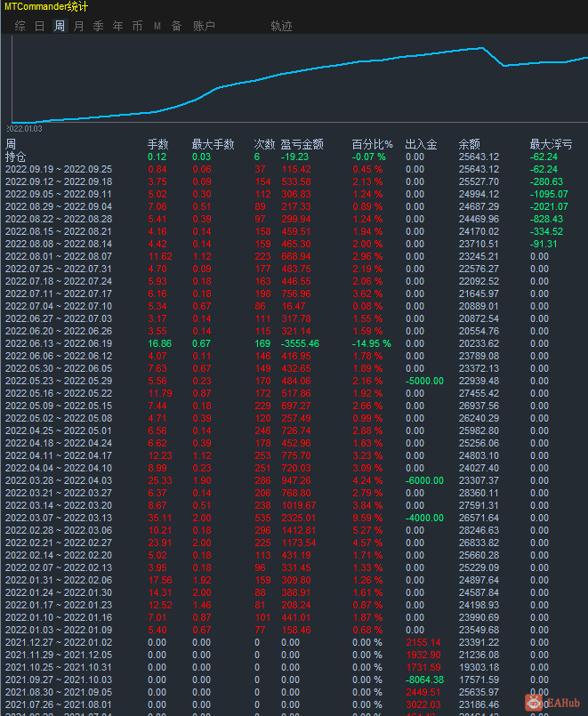Click max floating loss -2021.07
Viewport: 588px width, 716px height.
tap(549, 206)
